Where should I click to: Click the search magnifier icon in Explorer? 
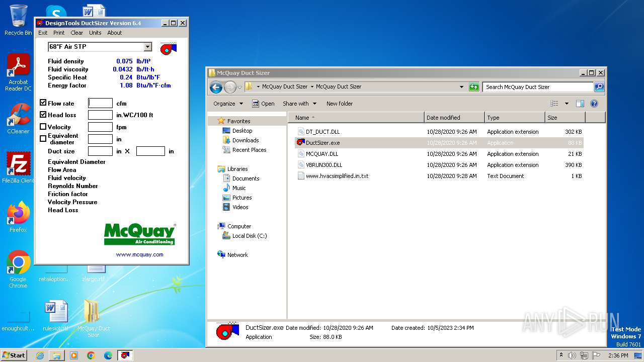[599, 87]
